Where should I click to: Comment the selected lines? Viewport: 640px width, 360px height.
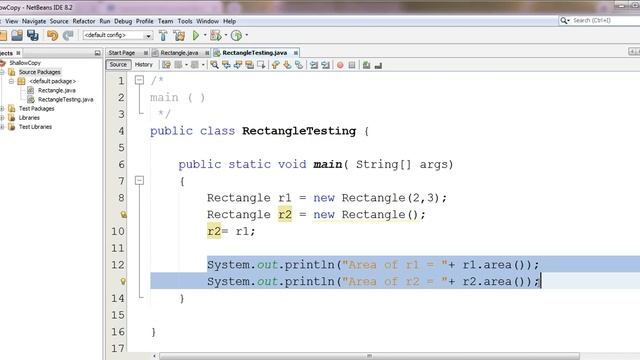pyautogui.click(x=367, y=65)
